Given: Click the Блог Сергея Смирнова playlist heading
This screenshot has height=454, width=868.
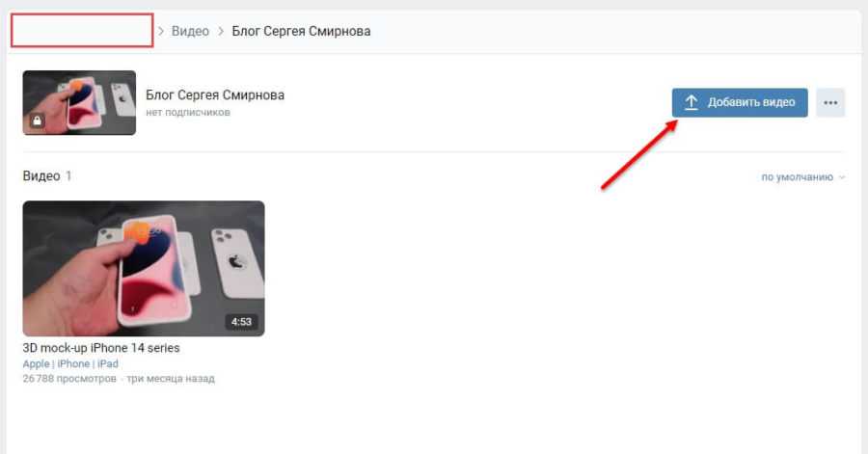Looking at the screenshot, I should pos(215,95).
